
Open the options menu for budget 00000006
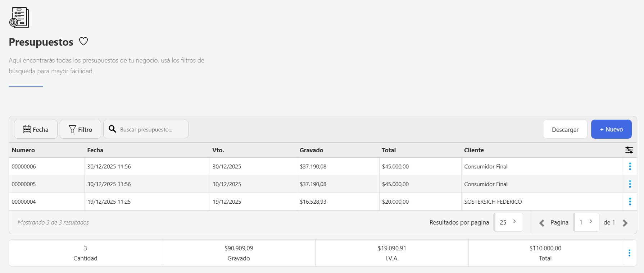630,166
